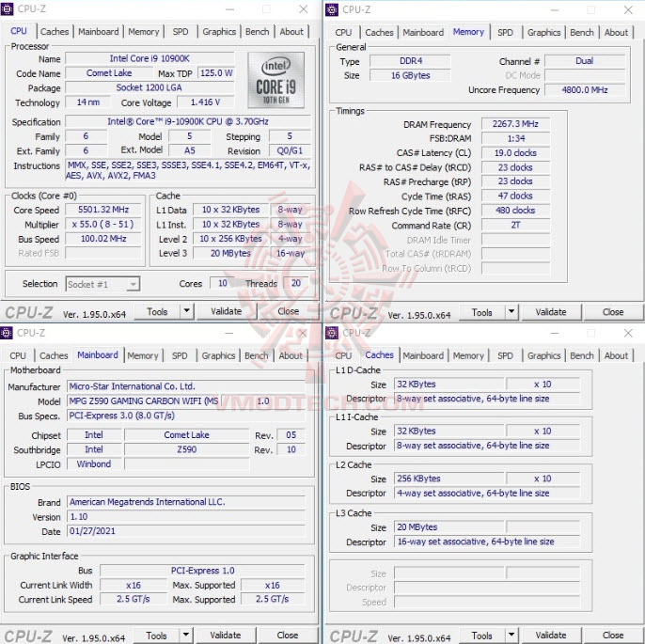Click BIOS Brand American Megatrends International LLC.
The image size is (645, 644).
[x=186, y=502]
